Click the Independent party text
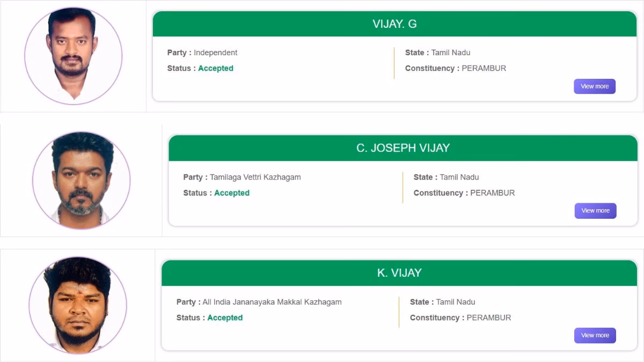The image size is (644, 362). click(215, 53)
